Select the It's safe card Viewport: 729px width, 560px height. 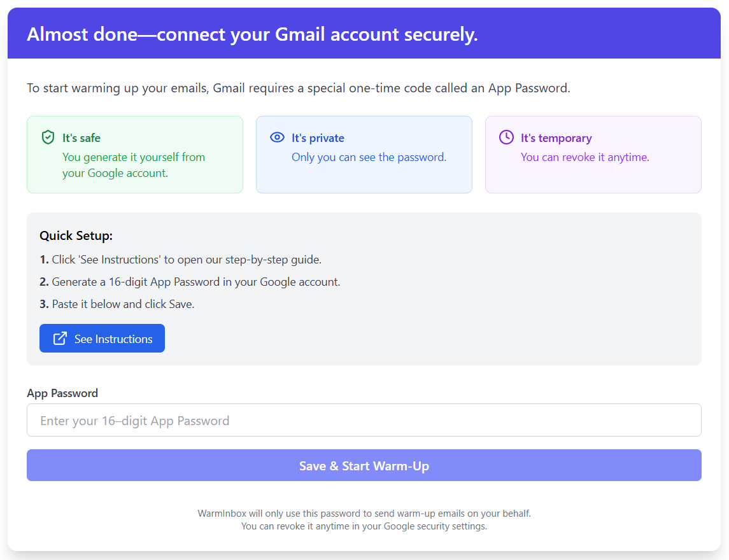(135, 155)
